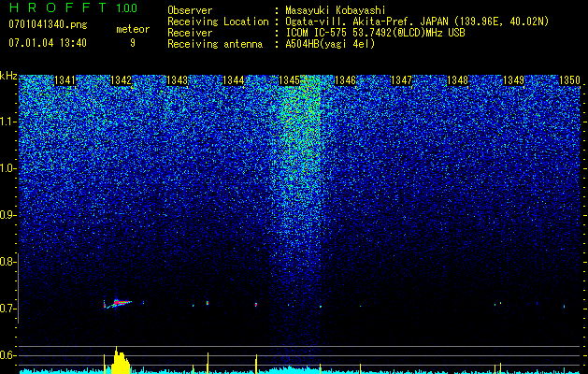Click the A504HB(yagi 4el) antenna text
The height and width of the screenshot is (374, 588).
pyautogui.click(x=330, y=44)
